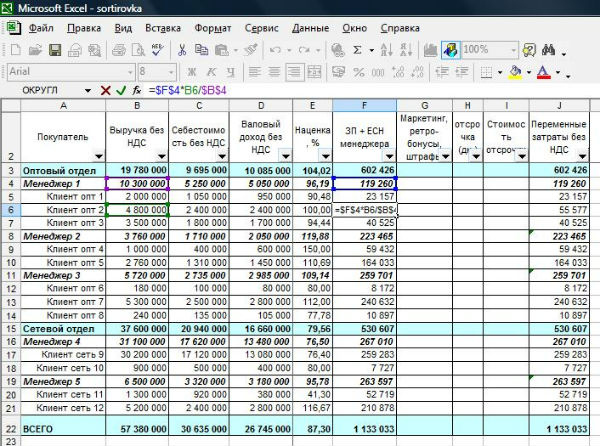Open the Покупатель column filter dropdown
Image resolution: width=600 pixels, height=446 pixels.
tap(97, 156)
